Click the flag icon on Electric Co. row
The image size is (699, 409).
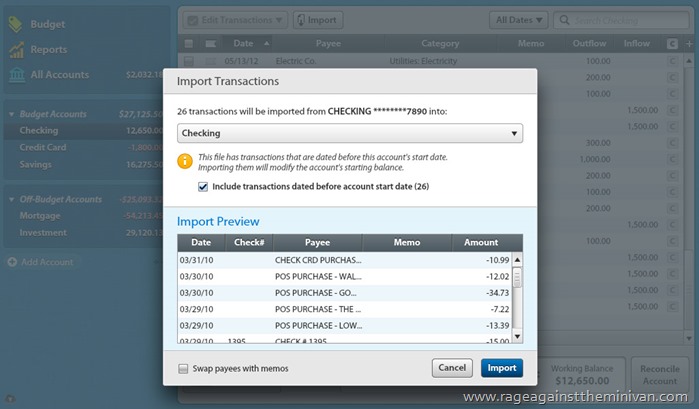click(210, 61)
